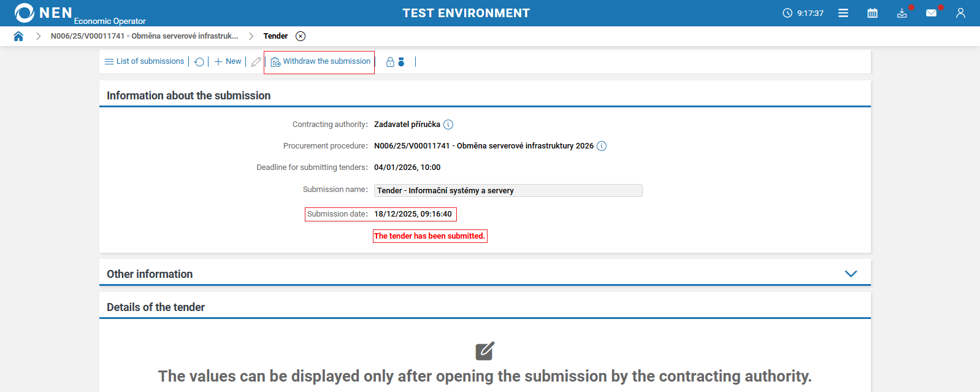Click the Zadavatel příručka text
The width and height of the screenshot is (980, 392).
tap(407, 125)
